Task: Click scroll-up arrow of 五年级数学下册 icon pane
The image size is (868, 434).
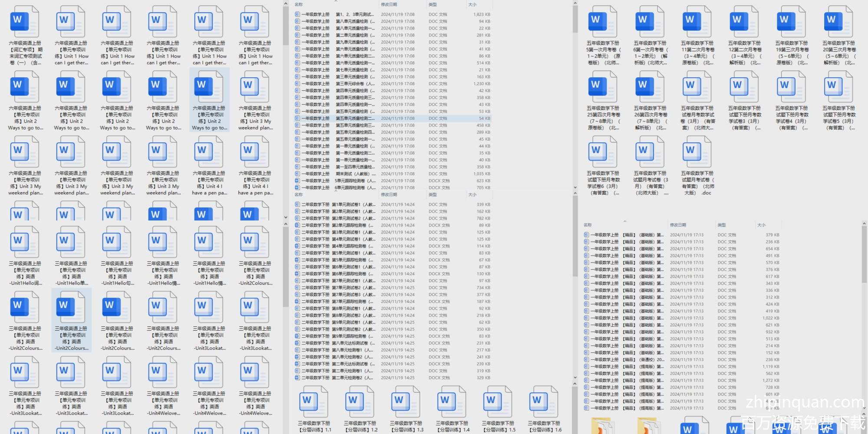Action: (x=575, y=3)
